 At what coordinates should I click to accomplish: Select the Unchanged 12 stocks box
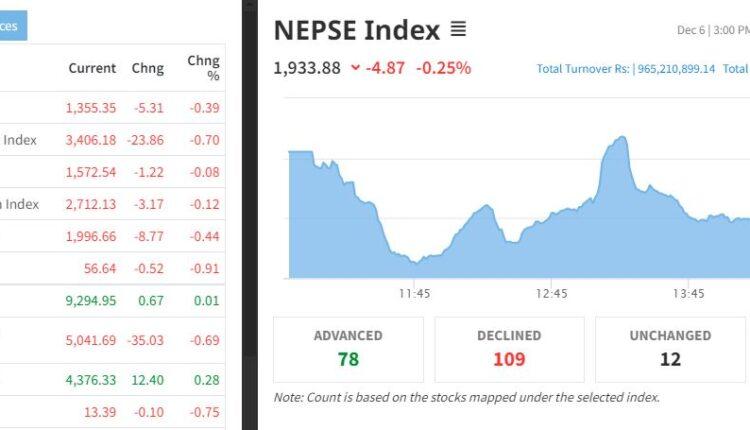670,349
